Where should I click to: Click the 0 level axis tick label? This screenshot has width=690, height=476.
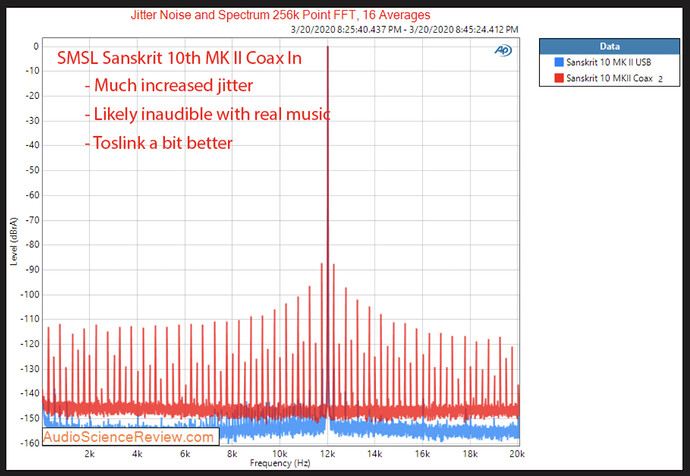[36, 46]
